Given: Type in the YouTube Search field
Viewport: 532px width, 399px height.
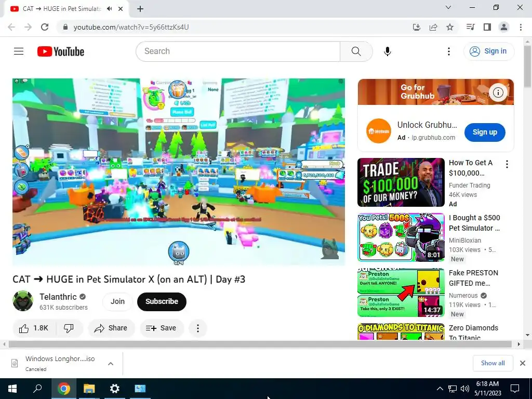Looking at the screenshot, I should pyautogui.click(x=238, y=51).
